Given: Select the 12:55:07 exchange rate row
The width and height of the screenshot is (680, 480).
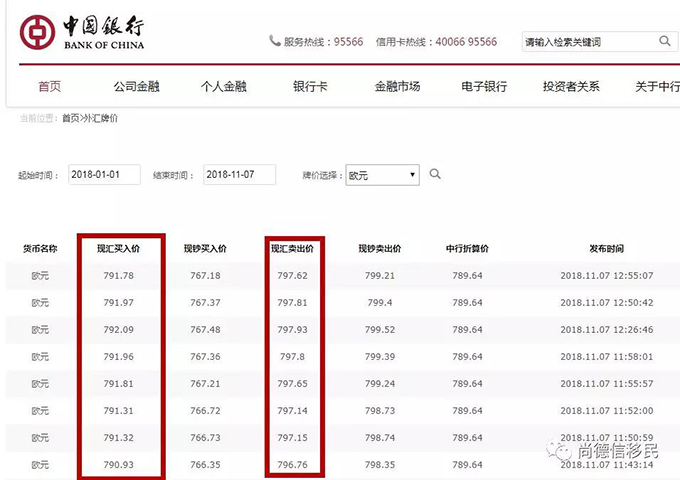Looking at the screenshot, I should tap(340, 276).
